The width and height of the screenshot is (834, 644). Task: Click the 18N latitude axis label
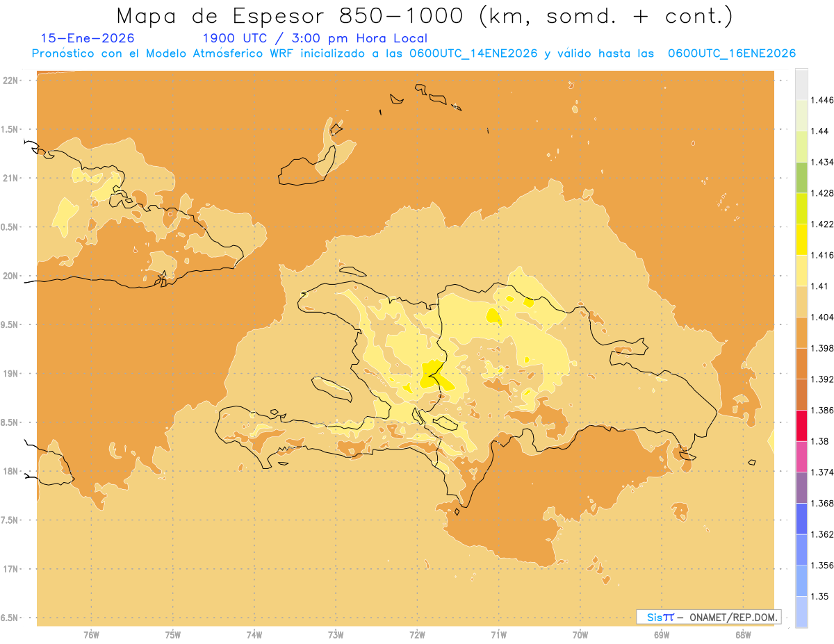tap(10, 472)
